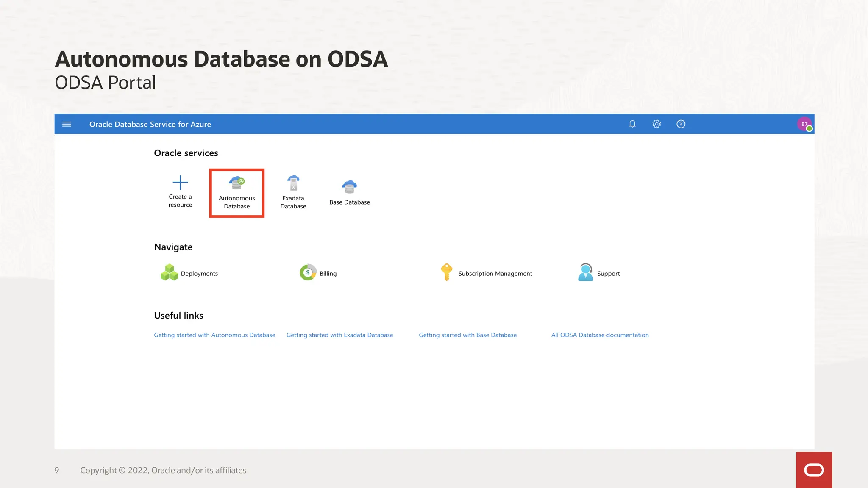Click the Billing dollar icon
The width and height of the screenshot is (868, 488).
pos(308,272)
